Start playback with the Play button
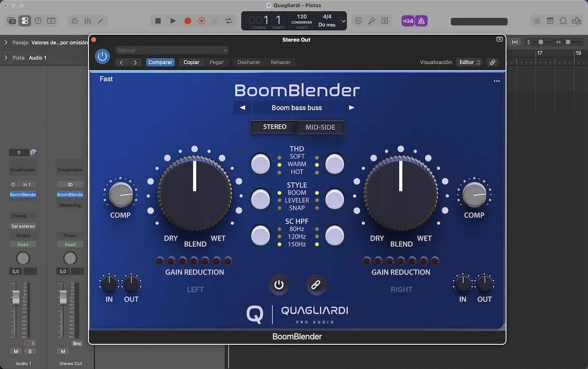This screenshot has height=369, width=588. click(173, 21)
